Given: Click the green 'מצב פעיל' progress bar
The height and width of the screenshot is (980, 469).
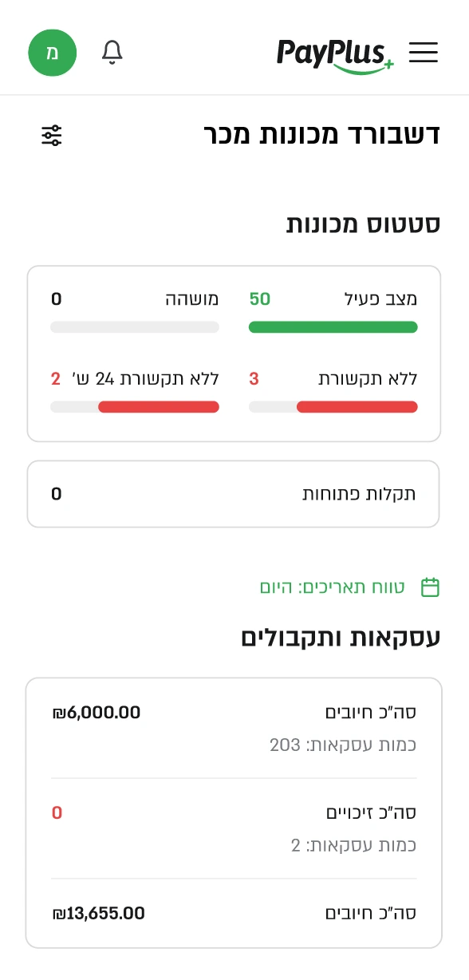Looking at the screenshot, I should (333, 327).
